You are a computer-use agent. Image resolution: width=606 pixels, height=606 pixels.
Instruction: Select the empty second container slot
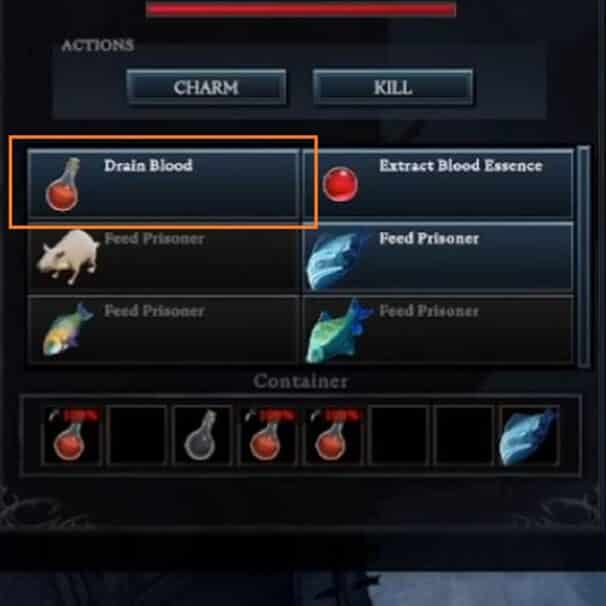click(136, 435)
